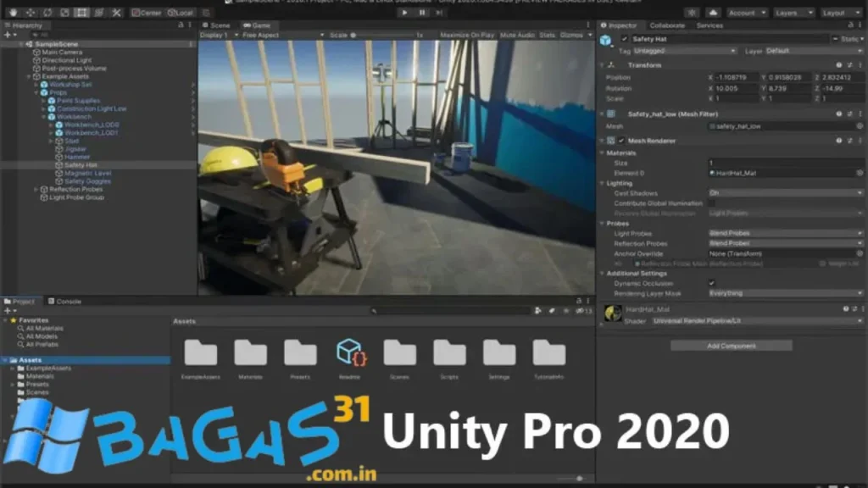Image resolution: width=868 pixels, height=488 pixels.
Task: Open the Account dropdown
Action: click(x=746, y=12)
